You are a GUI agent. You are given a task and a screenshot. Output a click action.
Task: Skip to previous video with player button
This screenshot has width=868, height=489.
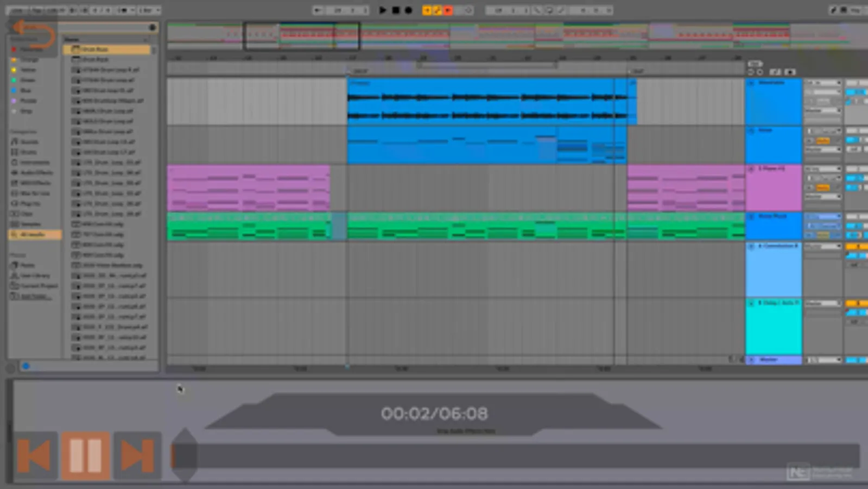click(x=35, y=455)
